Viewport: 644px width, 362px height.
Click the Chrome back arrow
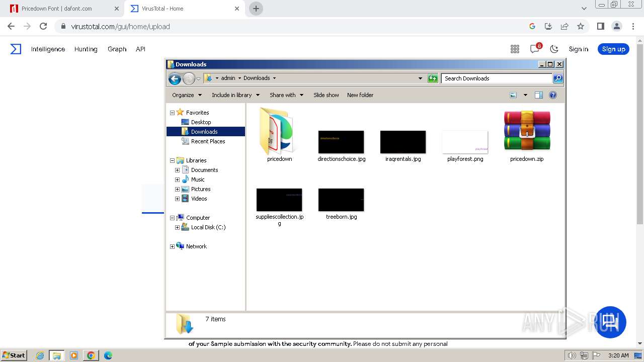click(x=11, y=26)
